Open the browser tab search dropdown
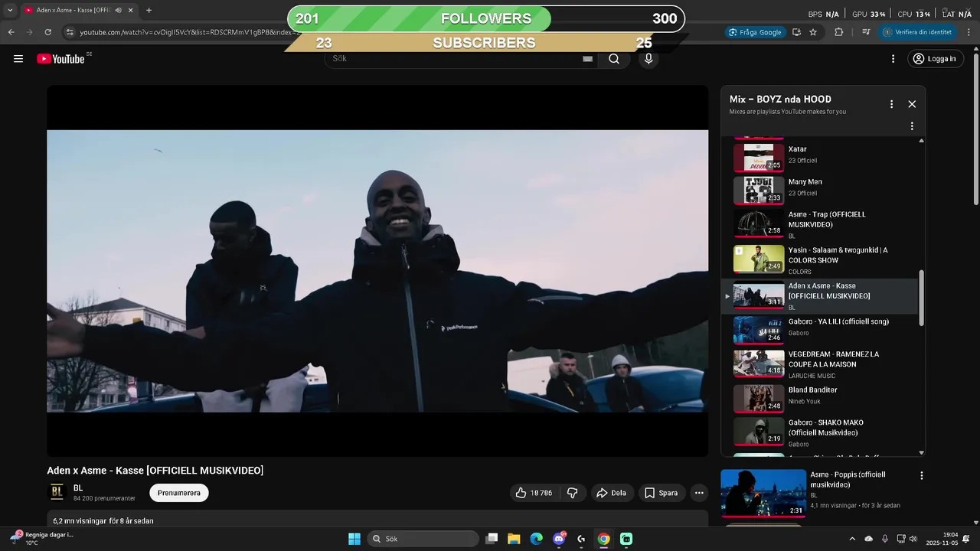This screenshot has height=551, width=980. (x=10, y=10)
